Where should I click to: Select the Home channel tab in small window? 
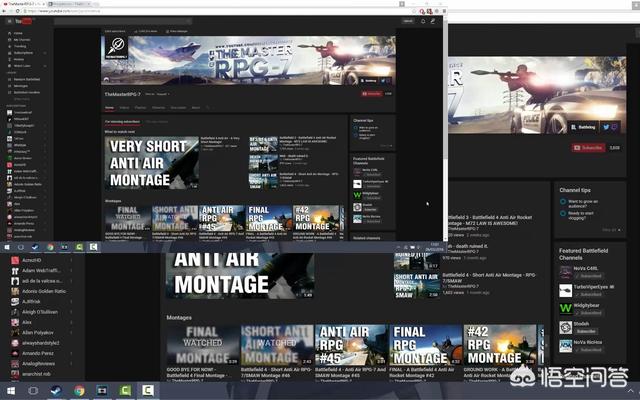(x=109, y=108)
